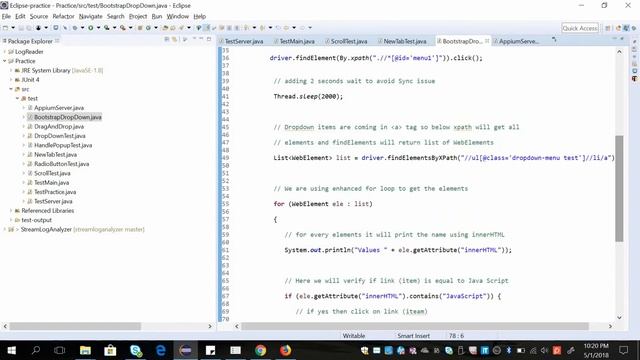Open the Debug dropdown arrow
The width and height of the screenshot is (640, 360).
pos(82,28)
